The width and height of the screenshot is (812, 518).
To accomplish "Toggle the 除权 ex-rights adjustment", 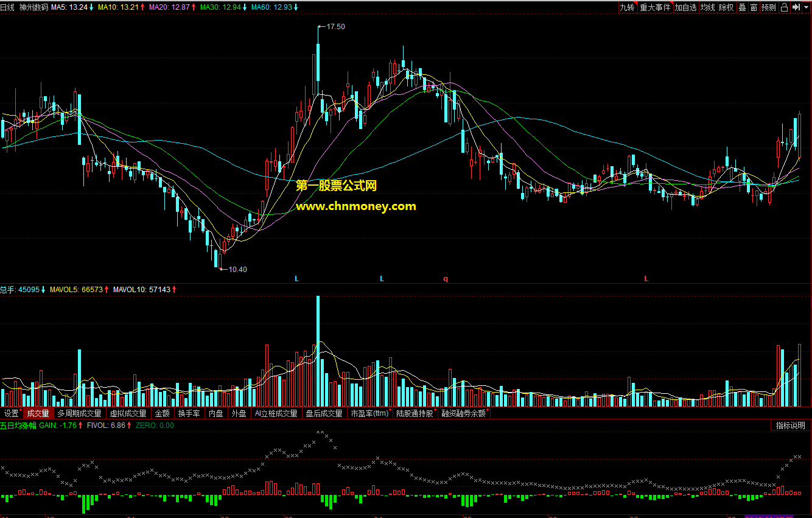I will point(726,7).
